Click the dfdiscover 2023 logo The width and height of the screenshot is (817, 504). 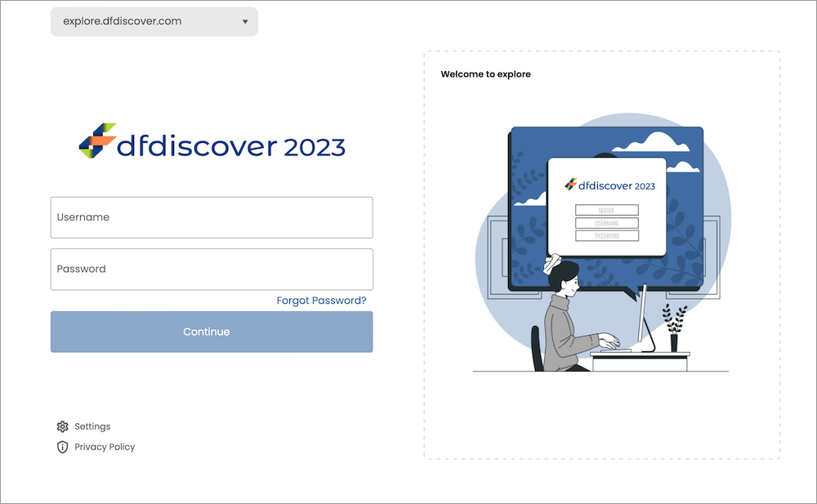pyautogui.click(x=212, y=141)
